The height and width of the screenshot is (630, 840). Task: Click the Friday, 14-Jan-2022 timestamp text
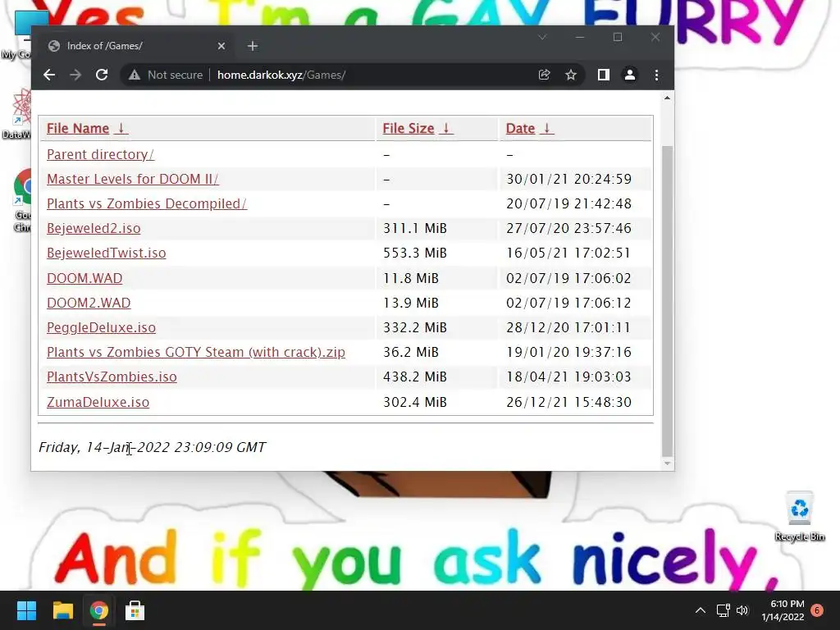pos(152,447)
